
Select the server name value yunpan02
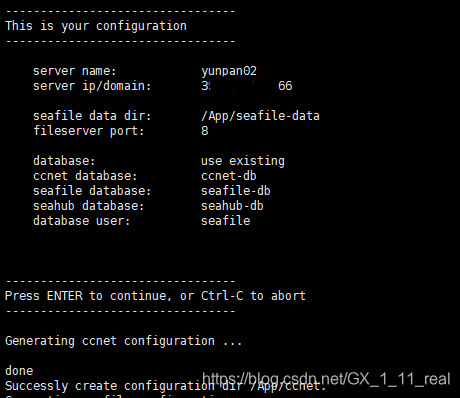pos(229,71)
